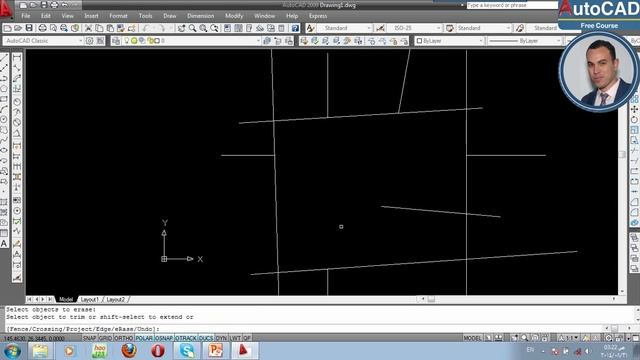This screenshot has width=640, height=360.
Task: Click the Undo arrow icon
Action: click(146, 28)
